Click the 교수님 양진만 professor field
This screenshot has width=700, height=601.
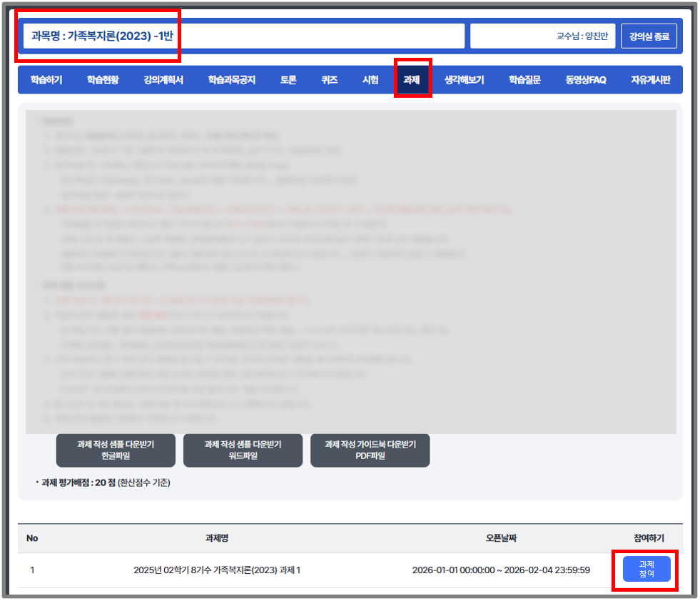point(542,36)
